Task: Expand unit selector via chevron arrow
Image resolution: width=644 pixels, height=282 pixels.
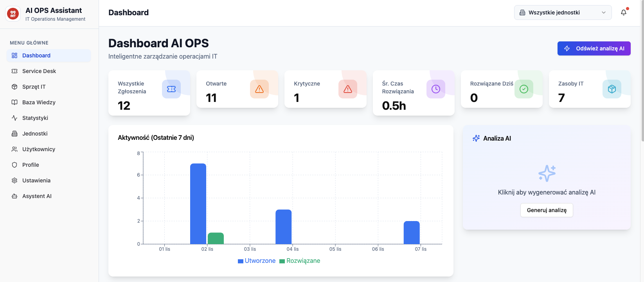Action: click(x=604, y=12)
